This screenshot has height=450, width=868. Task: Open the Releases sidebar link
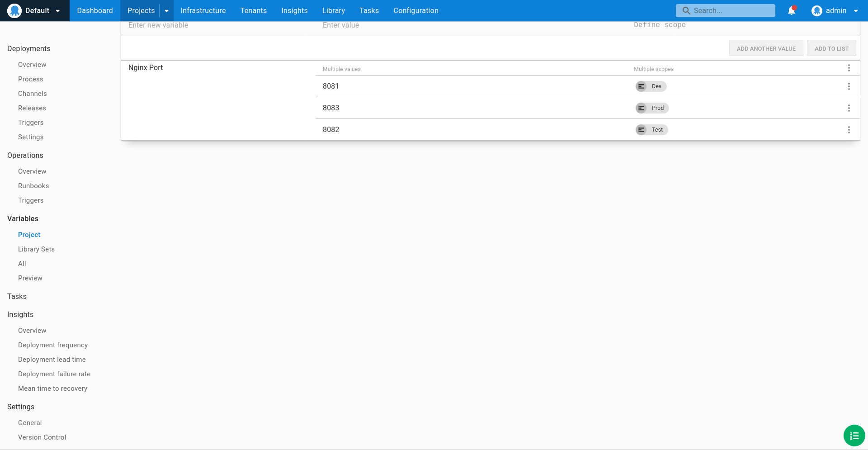[32, 108]
